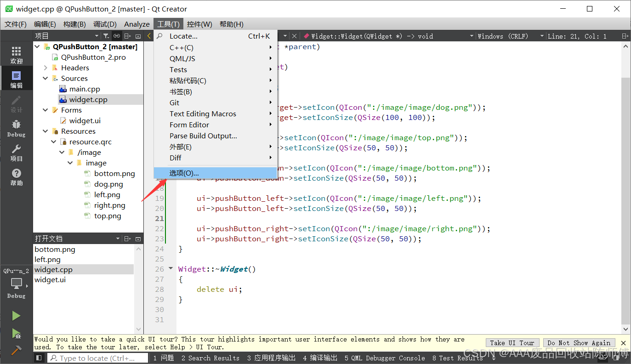Select main.cpp in project tree

point(85,89)
